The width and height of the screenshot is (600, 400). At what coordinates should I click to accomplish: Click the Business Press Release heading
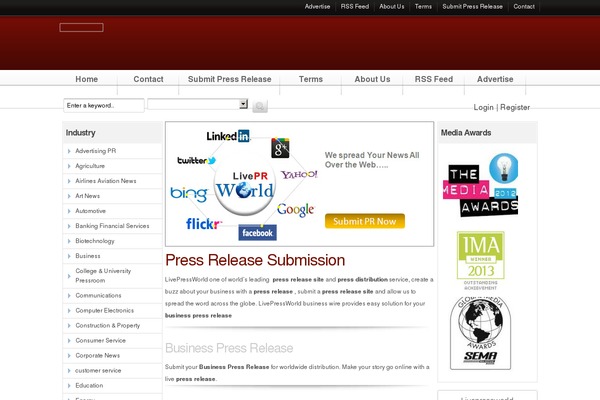pos(229,348)
